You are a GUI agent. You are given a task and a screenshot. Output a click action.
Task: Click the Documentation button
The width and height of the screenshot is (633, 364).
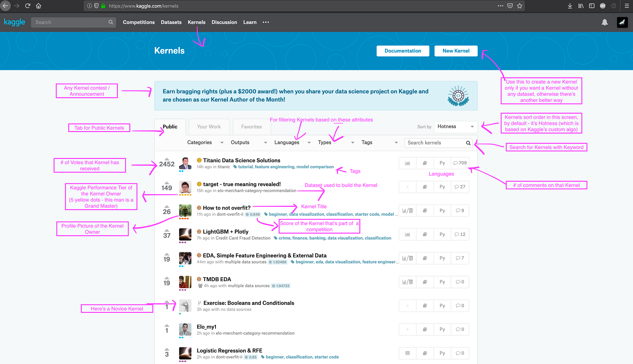[402, 51]
